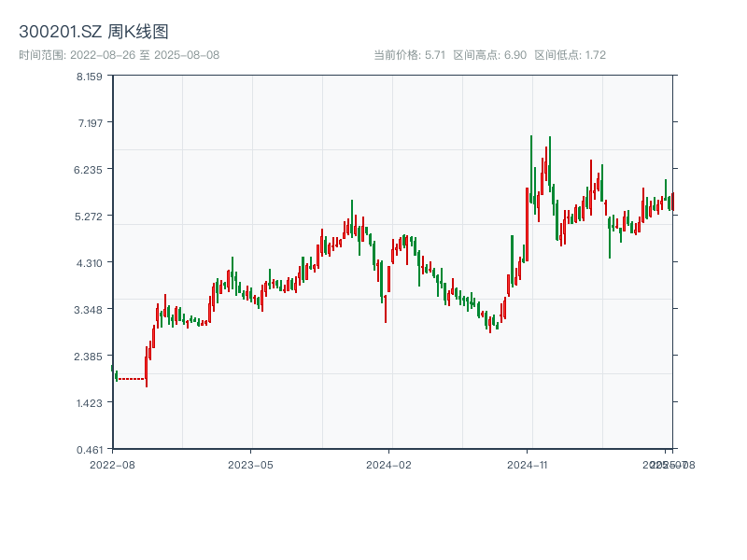
Task: Select the 2022-08 x-axis date label
Action: (x=112, y=464)
